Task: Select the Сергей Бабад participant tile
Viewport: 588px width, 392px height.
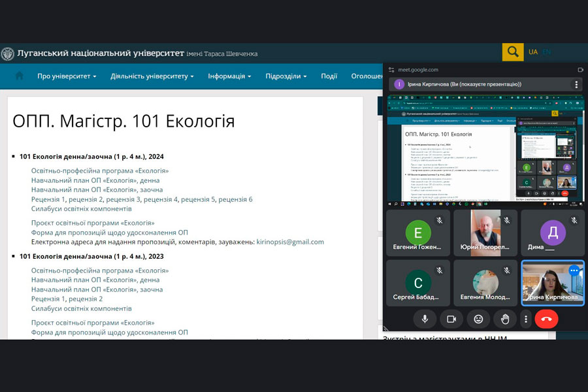Action: [x=418, y=283]
